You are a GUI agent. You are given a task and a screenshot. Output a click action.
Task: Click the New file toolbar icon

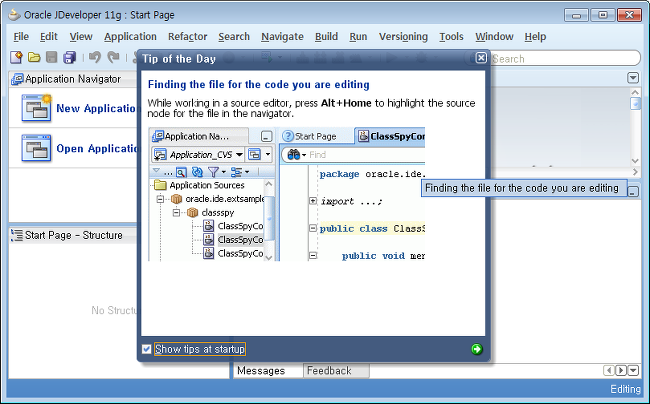point(16,57)
